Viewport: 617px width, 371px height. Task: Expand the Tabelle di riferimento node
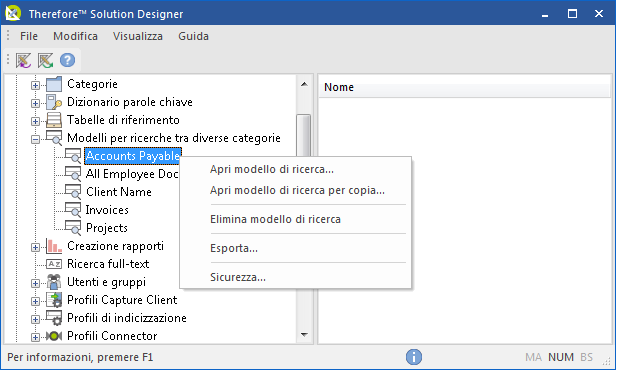[35, 121]
